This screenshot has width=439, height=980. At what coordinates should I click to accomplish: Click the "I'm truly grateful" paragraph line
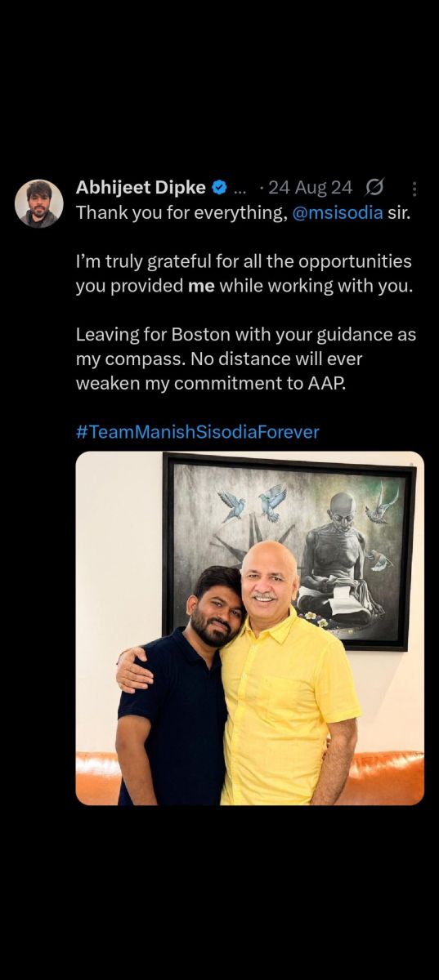[244, 261]
